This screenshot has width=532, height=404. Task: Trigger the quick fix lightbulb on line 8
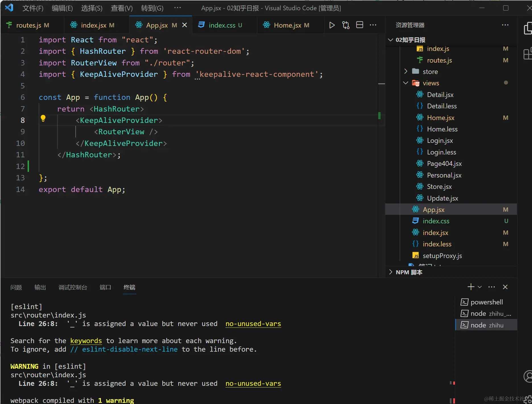[43, 118]
